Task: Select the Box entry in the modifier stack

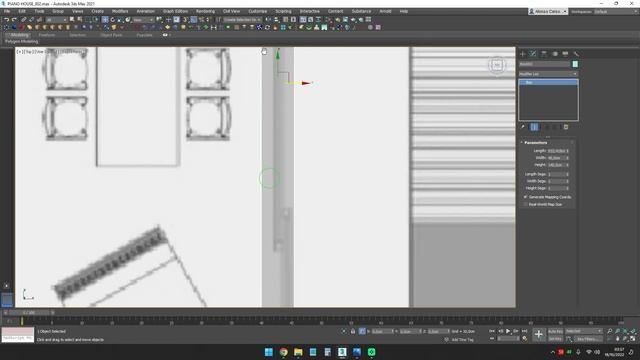Action: click(548, 82)
